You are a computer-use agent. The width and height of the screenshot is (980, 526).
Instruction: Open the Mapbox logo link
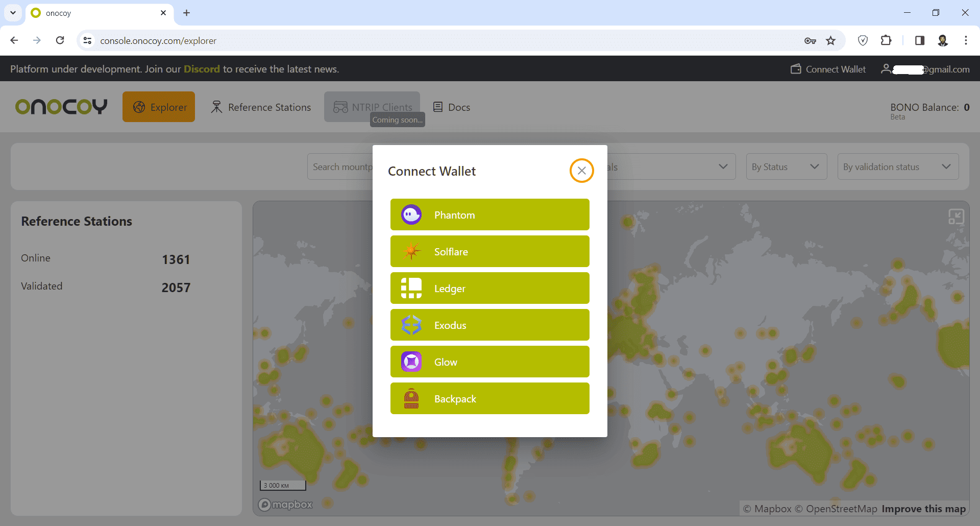click(x=285, y=505)
